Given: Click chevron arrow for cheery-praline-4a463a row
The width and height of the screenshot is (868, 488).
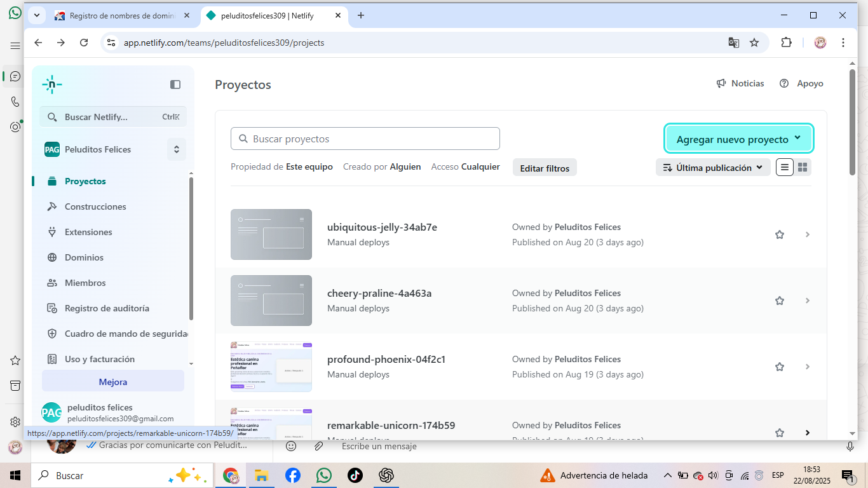Looking at the screenshot, I should tap(808, 301).
